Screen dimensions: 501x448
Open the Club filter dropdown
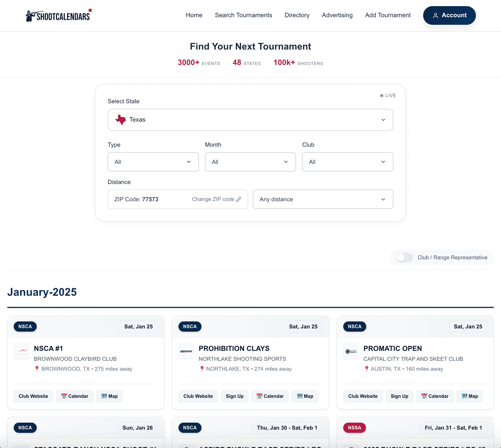click(x=348, y=162)
